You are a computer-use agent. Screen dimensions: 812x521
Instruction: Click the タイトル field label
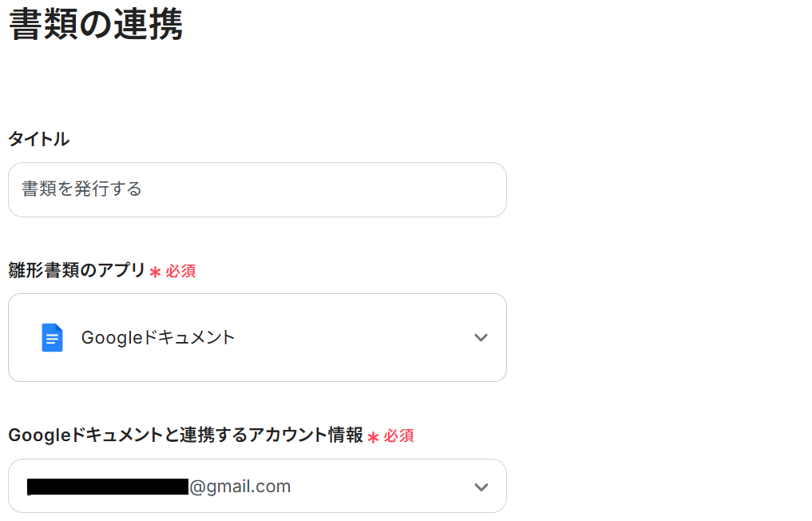click(x=38, y=140)
